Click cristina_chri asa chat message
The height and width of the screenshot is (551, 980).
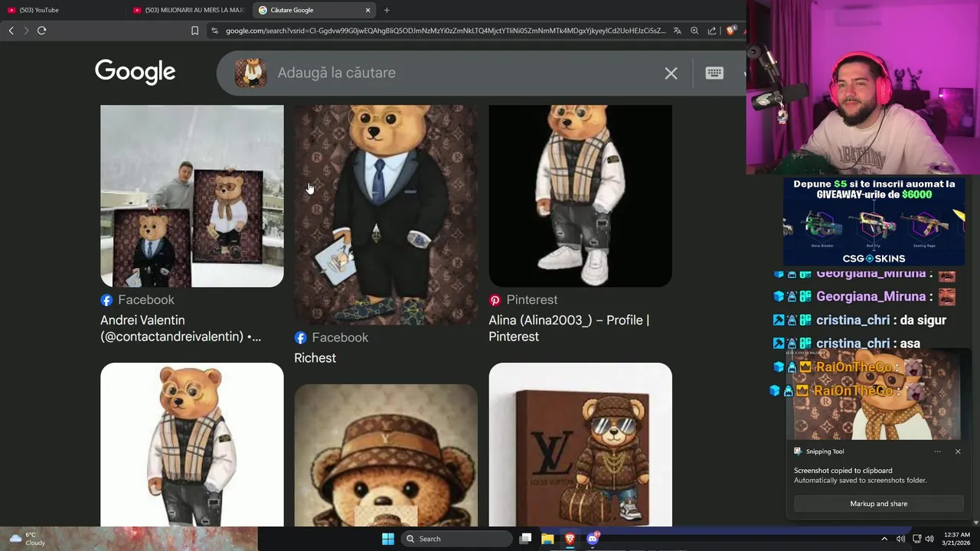847,344
